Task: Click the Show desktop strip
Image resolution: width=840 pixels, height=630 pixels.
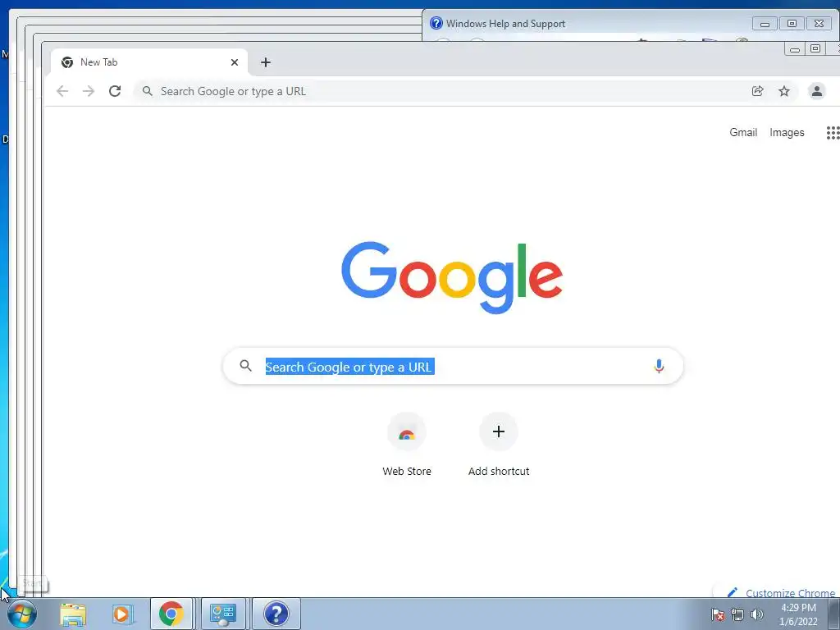Action: click(834, 614)
